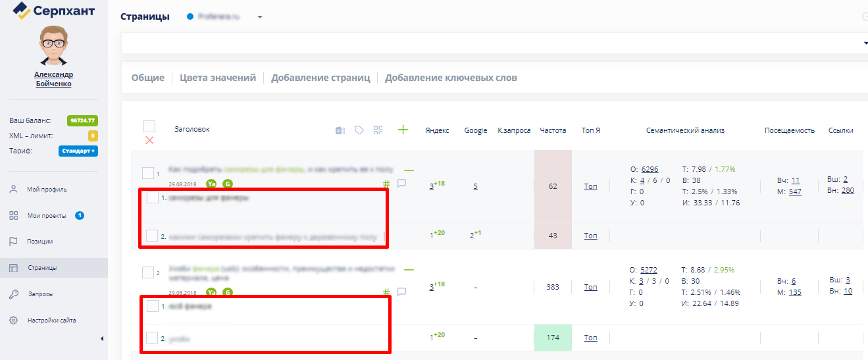868x360 pixels.
Task: Click the tag icon next to Заголовок
Action: (359, 130)
